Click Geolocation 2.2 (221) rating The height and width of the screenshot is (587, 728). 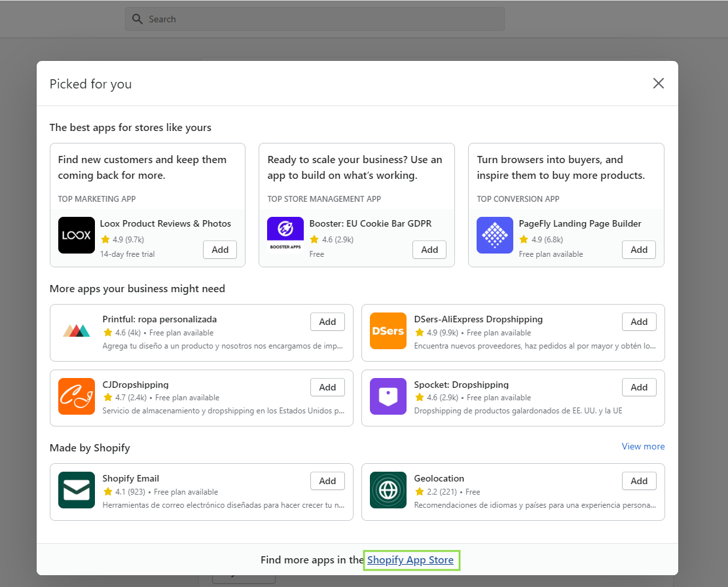coord(436,492)
